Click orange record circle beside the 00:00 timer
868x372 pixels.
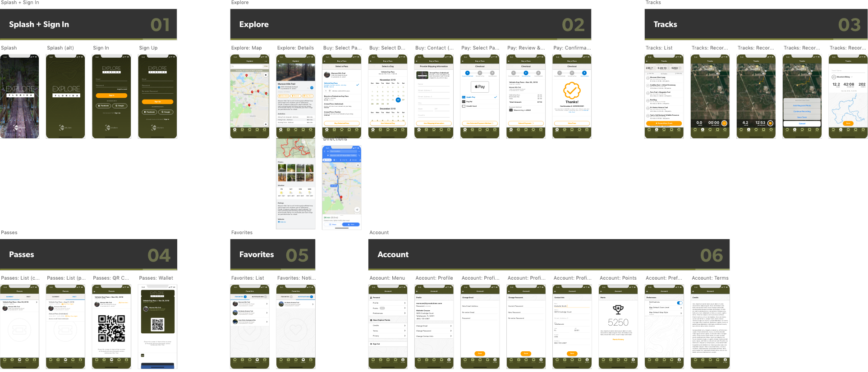(x=724, y=123)
